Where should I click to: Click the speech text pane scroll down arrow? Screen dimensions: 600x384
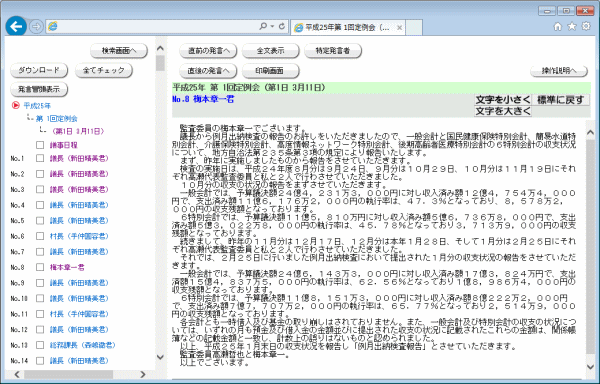click(x=590, y=367)
